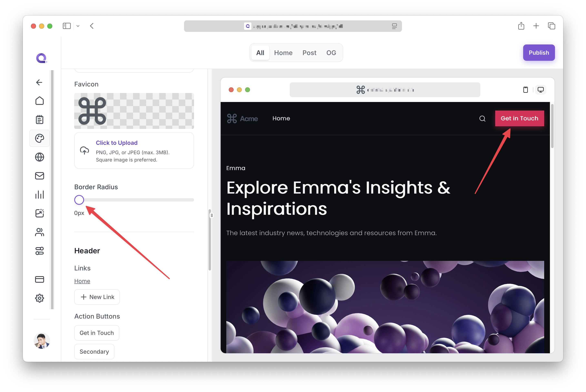Click the Safari address bar
This screenshot has width=586, height=392.
[293, 26]
